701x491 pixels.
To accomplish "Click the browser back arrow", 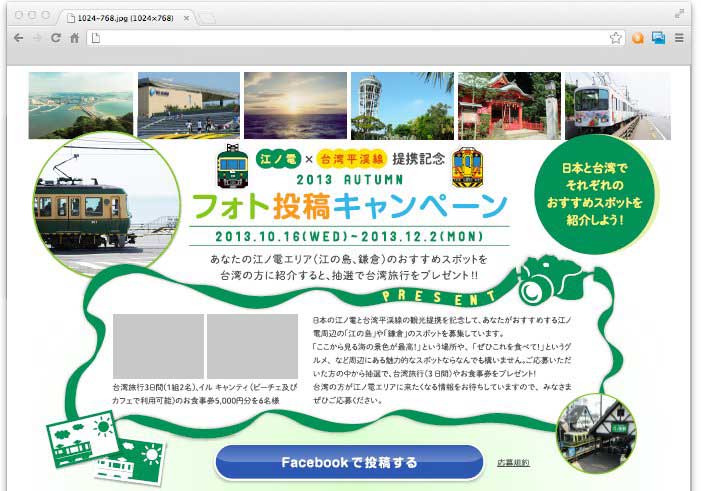I will click(18, 38).
